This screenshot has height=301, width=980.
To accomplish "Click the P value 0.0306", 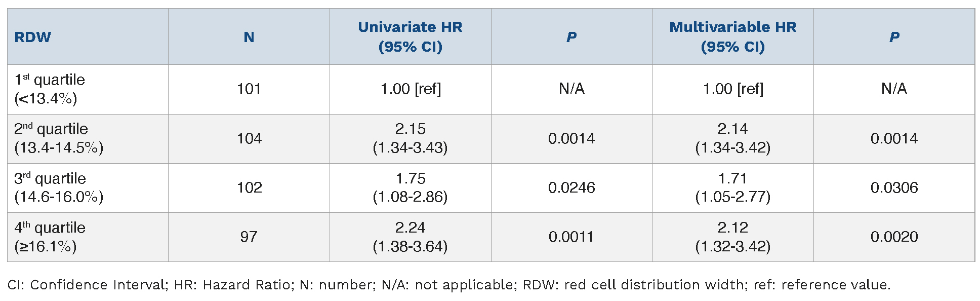I will 894,187.
